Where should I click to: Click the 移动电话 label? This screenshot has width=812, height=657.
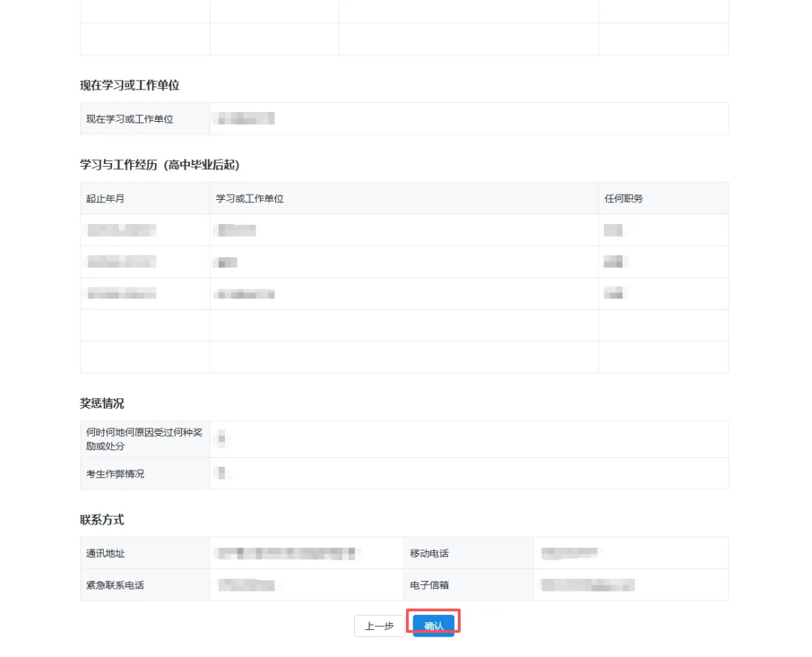(x=429, y=553)
